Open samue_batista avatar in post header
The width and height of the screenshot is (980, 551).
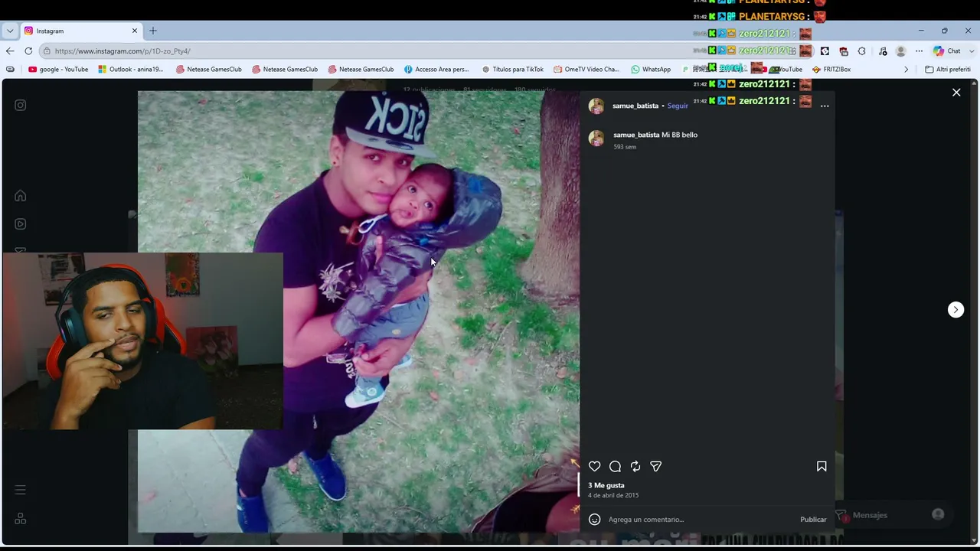(x=596, y=106)
